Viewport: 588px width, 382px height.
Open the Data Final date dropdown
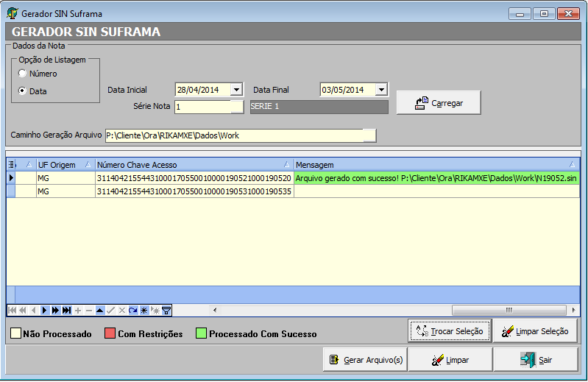click(x=381, y=90)
